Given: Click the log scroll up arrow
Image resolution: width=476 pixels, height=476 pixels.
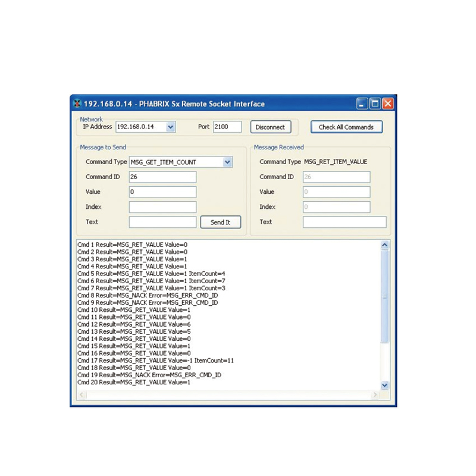Looking at the screenshot, I should (384, 245).
